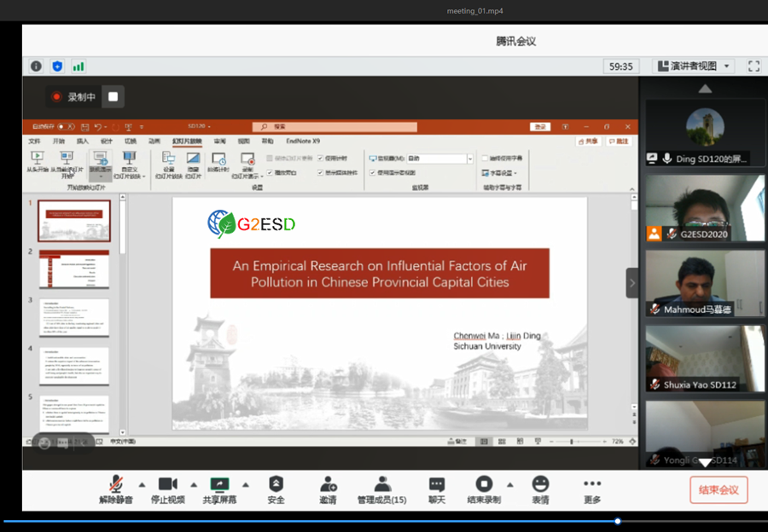Viewport: 768px width, 532px height.
Task: Click the save icon in PowerPoint title bar
Action: click(84, 127)
